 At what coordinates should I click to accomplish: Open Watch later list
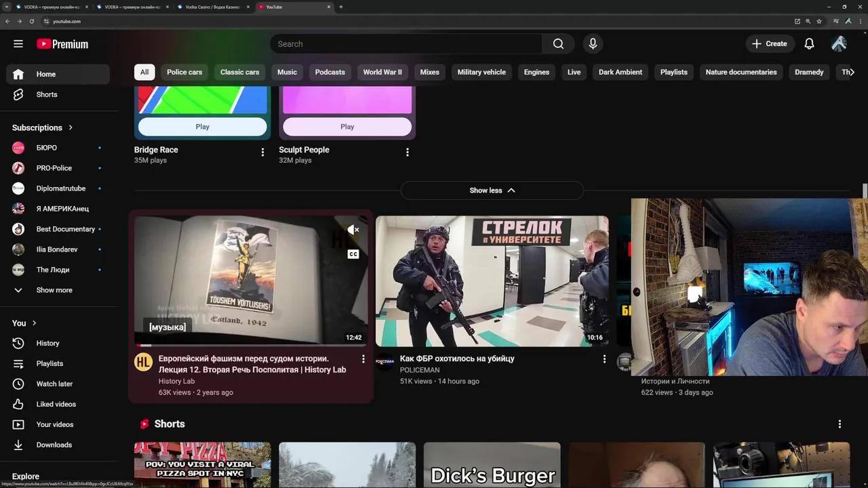click(58, 384)
